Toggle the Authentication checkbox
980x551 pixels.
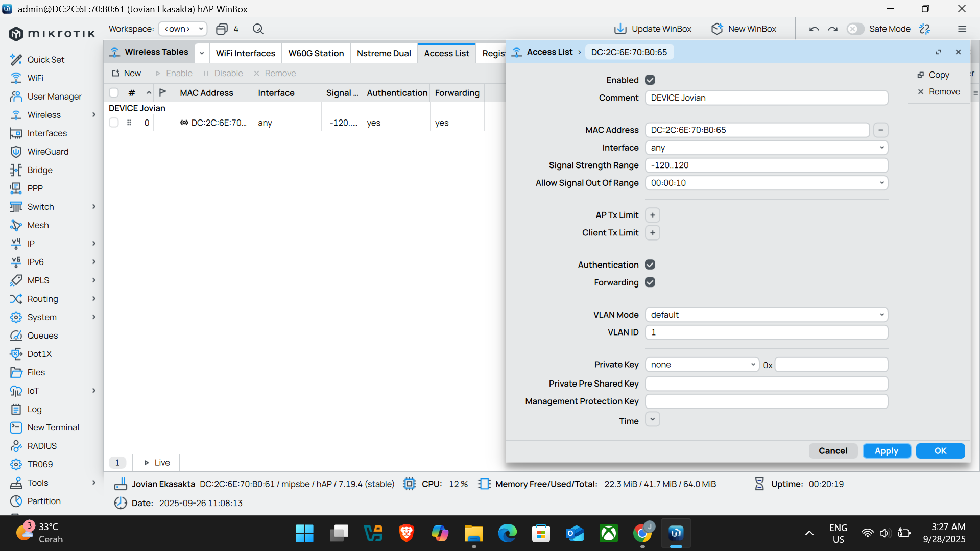click(x=650, y=265)
